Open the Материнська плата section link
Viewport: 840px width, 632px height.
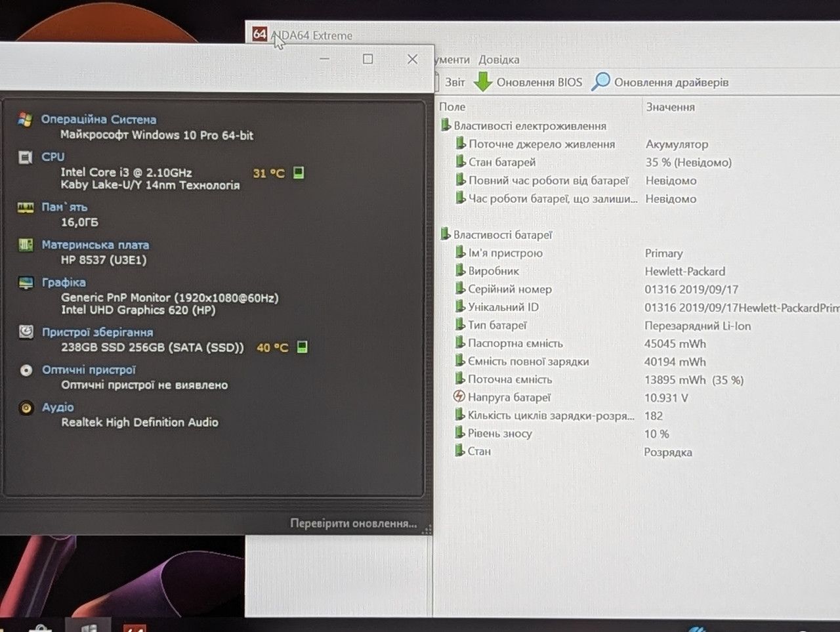(x=95, y=245)
